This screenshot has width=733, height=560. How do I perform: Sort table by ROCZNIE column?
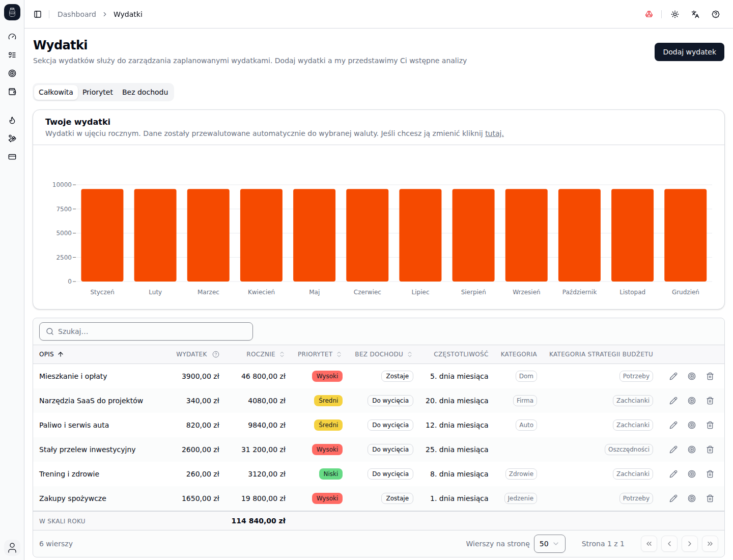click(265, 354)
